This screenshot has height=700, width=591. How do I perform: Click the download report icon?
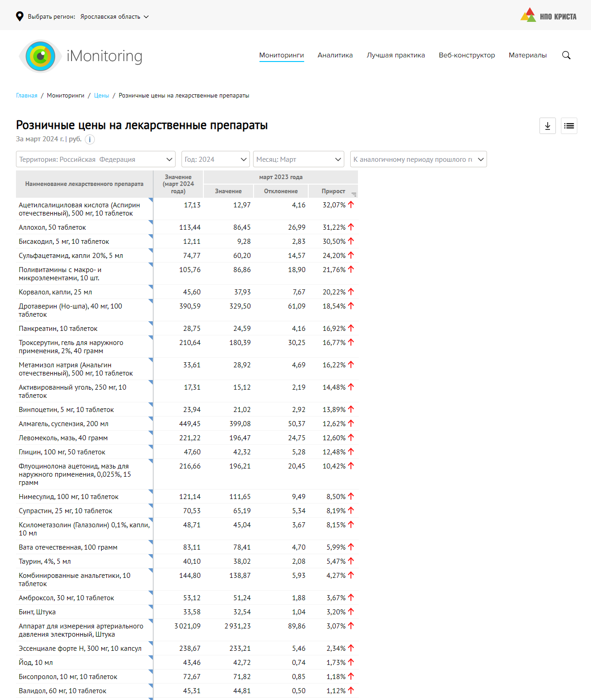pyautogui.click(x=547, y=126)
